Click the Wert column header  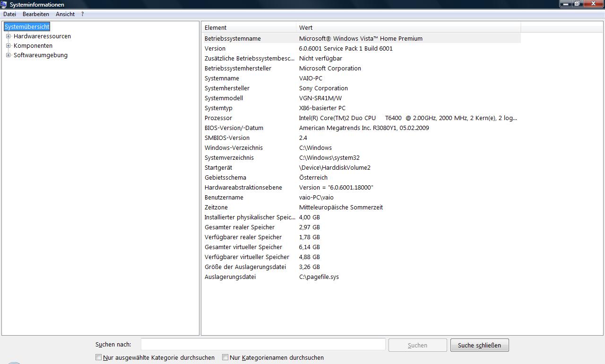[408, 27]
